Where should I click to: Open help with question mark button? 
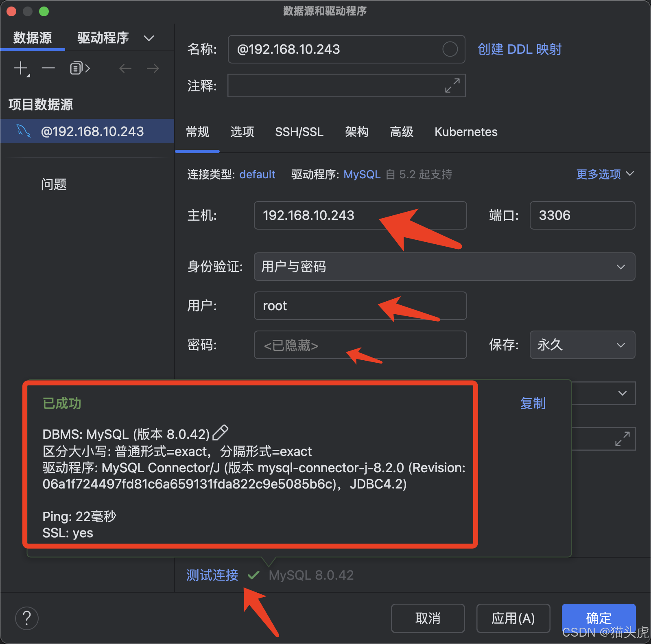pos(27,618)
